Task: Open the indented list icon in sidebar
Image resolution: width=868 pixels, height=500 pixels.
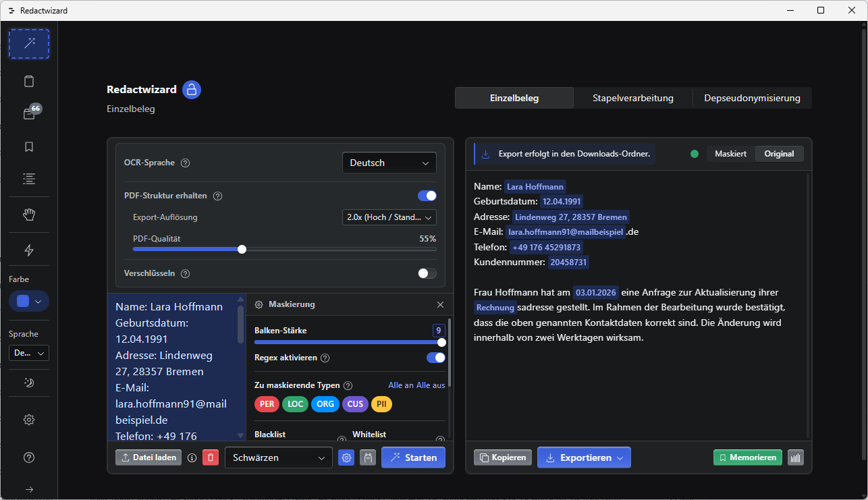Action: (x=29, y=179)
